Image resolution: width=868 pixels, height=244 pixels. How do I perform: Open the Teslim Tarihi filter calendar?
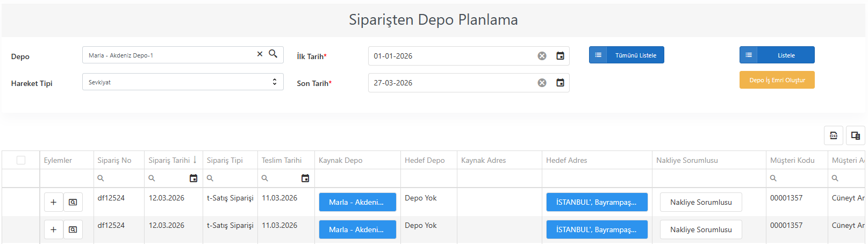pyautogui.click(x=305, y=178)
